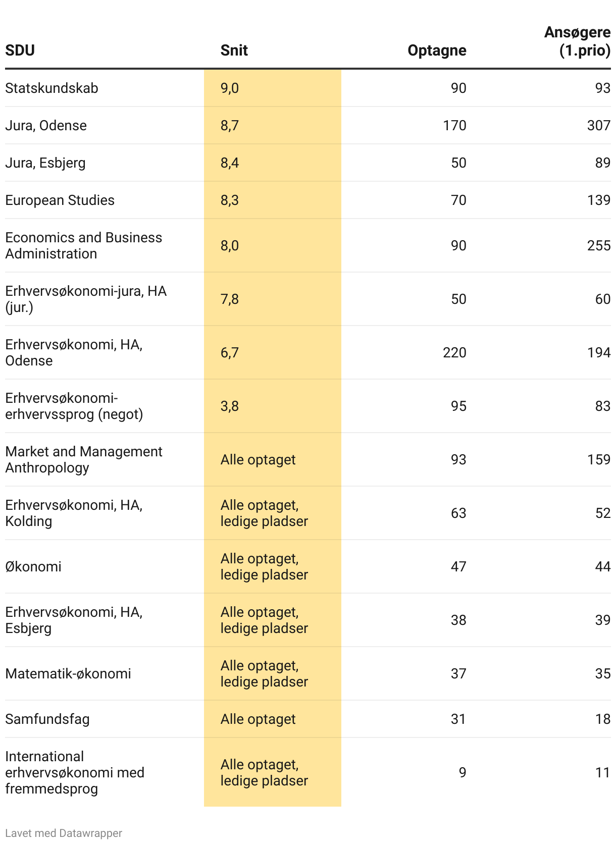Click the Optagne column header
The width and height of the screenshot is (616, 845).
tap(437, 50)
